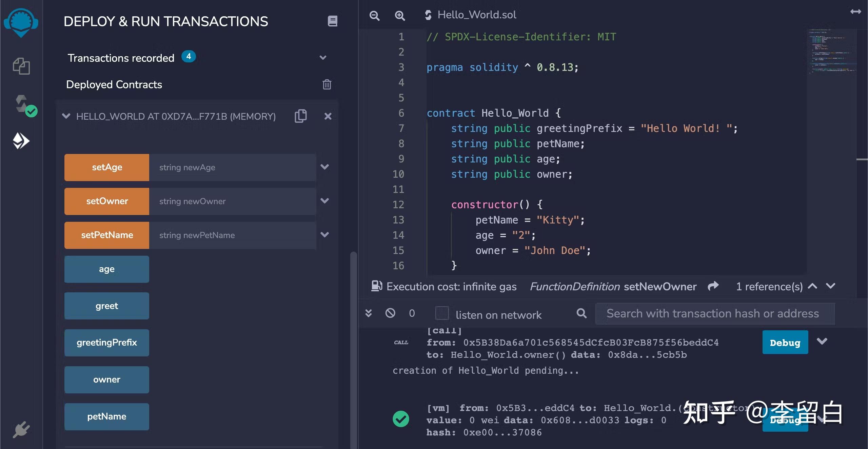The image size is (868, 449).
Task: Select the Hello_World.sol editor tab
Action: [476, 15]
